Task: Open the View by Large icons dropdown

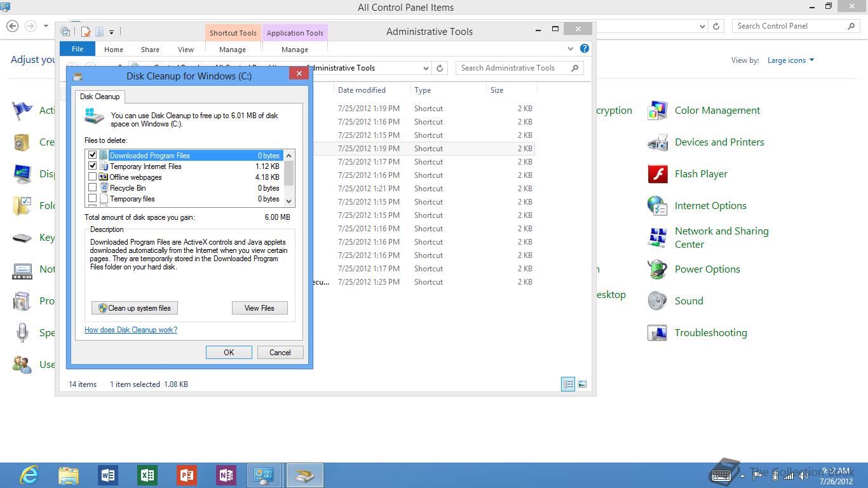Action: (790, 60)
